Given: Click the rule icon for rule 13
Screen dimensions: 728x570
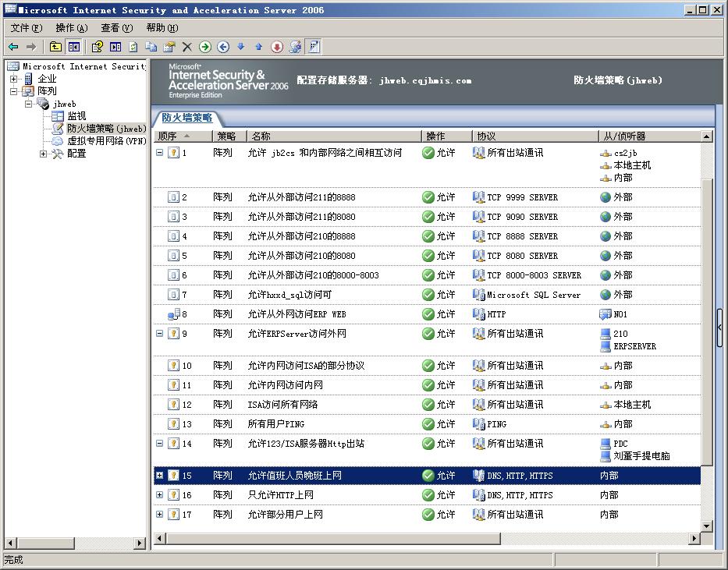Looking at the screenshot, I should tap(173, 424).
